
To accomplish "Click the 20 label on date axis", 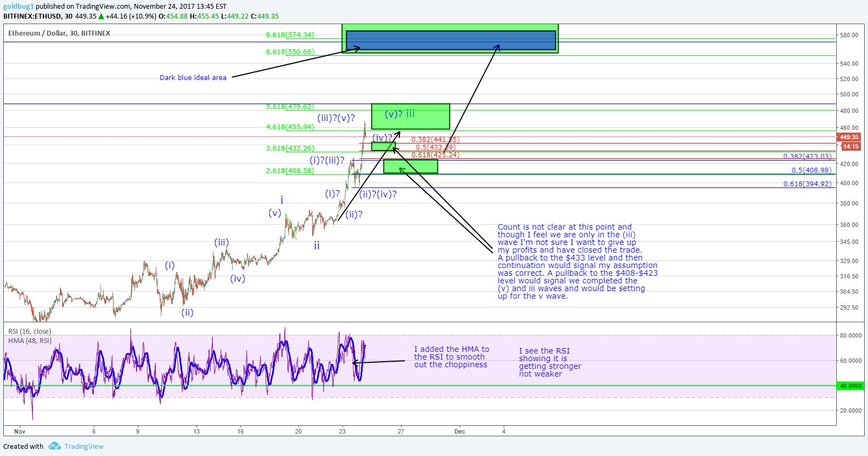I will tap(298, 431).
